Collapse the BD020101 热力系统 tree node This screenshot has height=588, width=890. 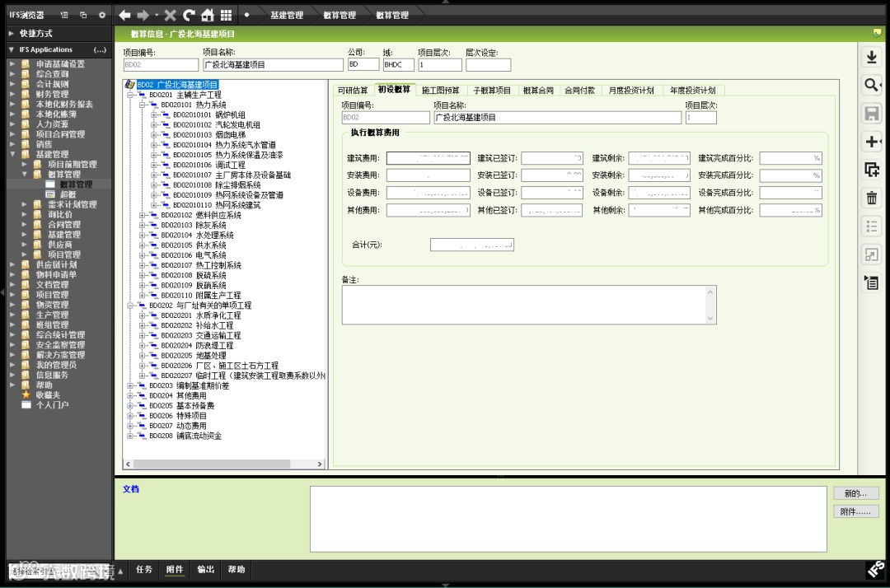pos(142,105)
